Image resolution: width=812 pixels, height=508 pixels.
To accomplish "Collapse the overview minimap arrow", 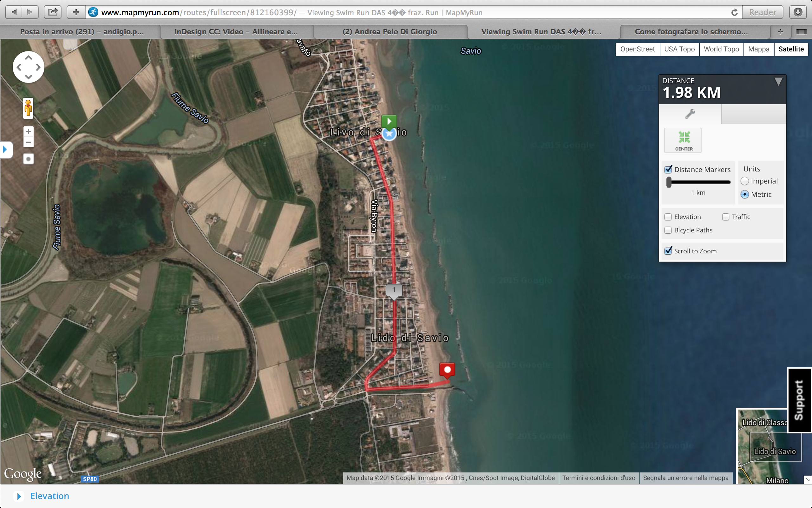I will pyautogui.click(x=807, y=480).
